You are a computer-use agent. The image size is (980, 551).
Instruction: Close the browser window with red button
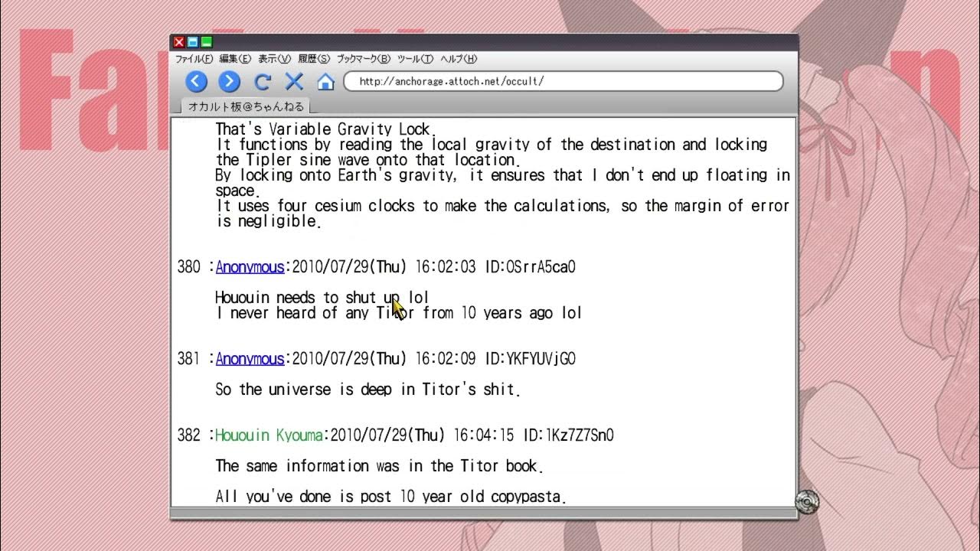click(x=179, y=42)
